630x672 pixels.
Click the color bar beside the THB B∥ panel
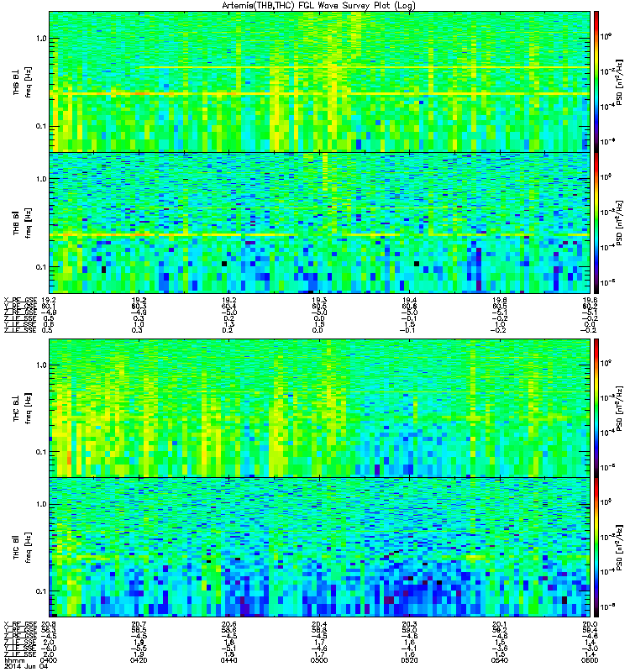click(596, 223)
